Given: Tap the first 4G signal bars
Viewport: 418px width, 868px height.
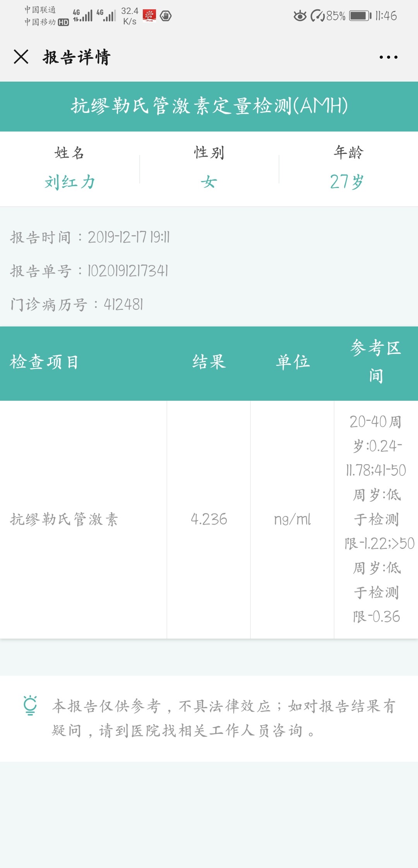Looking at the screenshot, I should 83,15.
